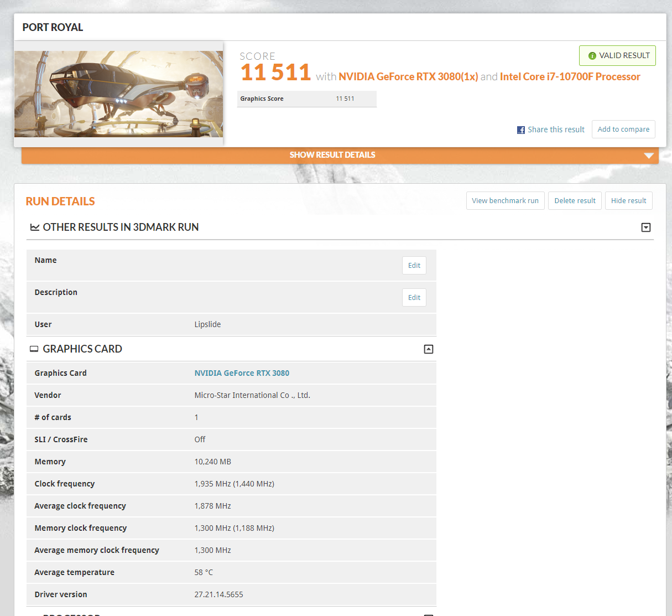This screenshot has height=616, width=672.
Task: Click the 11 511 score number
Action: 275,73
